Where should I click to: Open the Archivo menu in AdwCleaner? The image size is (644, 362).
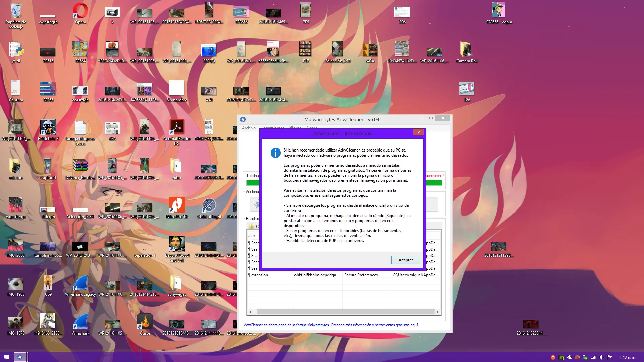(249, 128)
